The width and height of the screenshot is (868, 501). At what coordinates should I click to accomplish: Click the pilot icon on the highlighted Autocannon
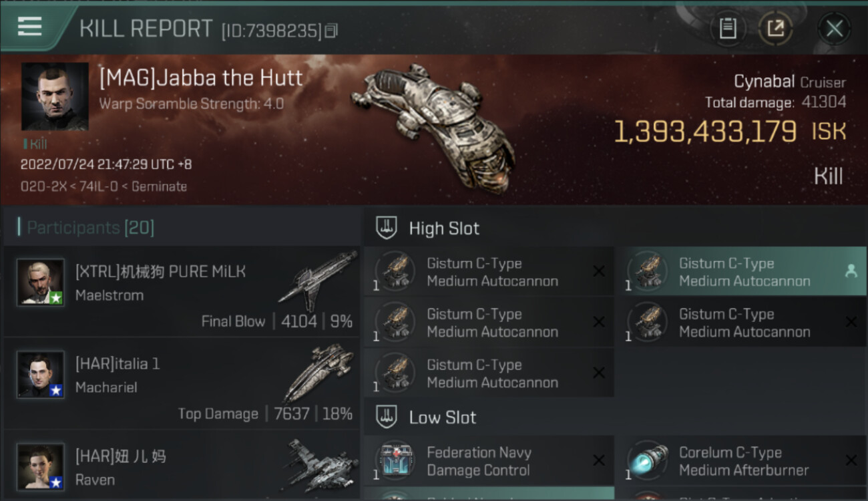tap(851, 271)
